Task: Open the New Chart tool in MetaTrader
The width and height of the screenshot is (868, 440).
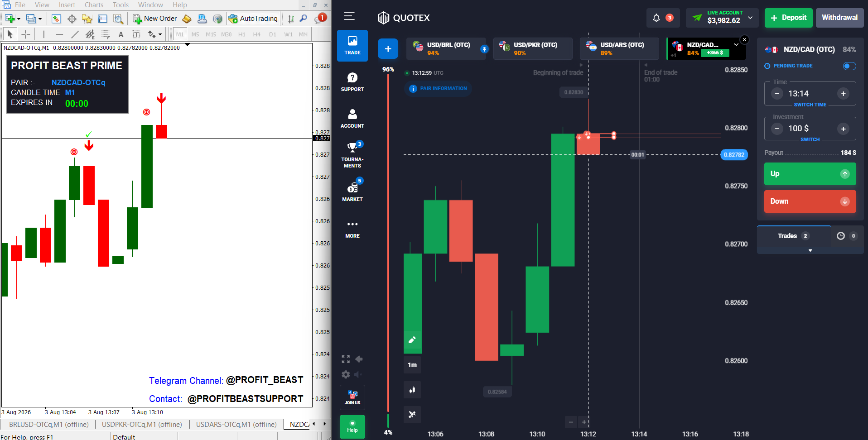Action: tap(10, 19)
